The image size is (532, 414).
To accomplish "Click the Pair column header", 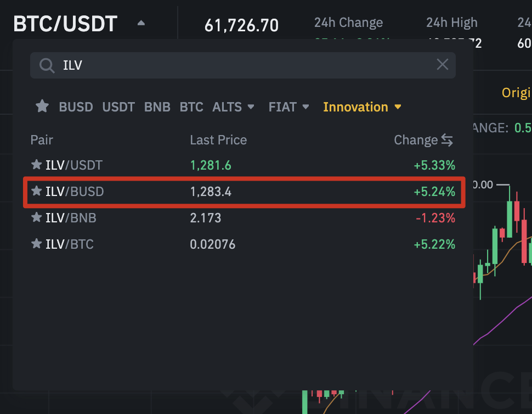I will (42, 140).
